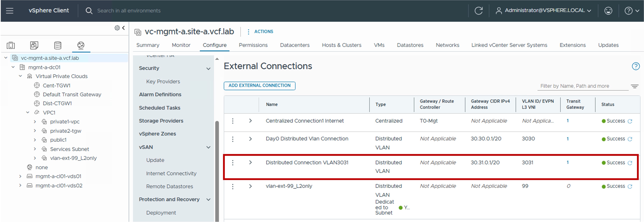Click the T0-Mgt gateway cell
The width and height of the screenshot is (644, 222).
point(428,121)
